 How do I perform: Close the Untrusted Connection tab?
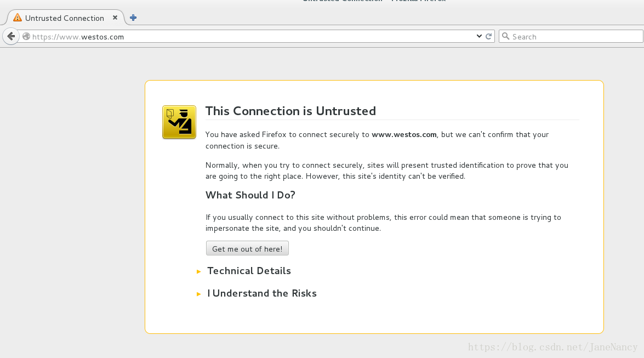(x=115, y=18)
